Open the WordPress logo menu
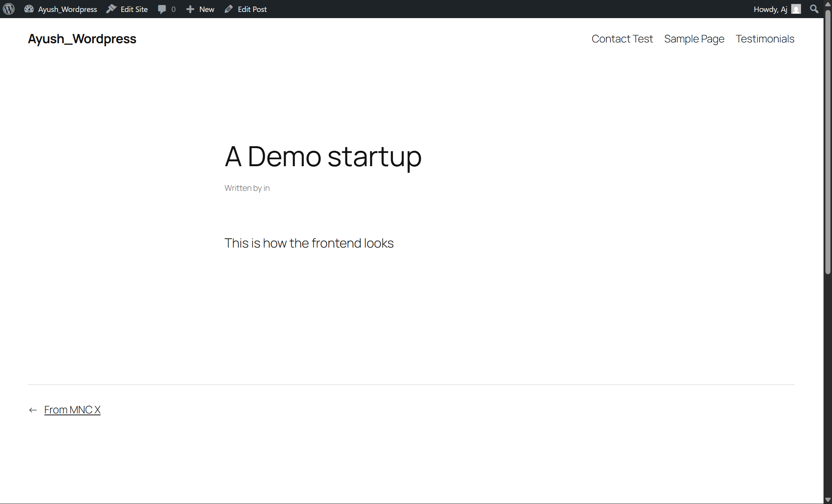This screenshot has height=504, width=832. click(x=9, y=9)
